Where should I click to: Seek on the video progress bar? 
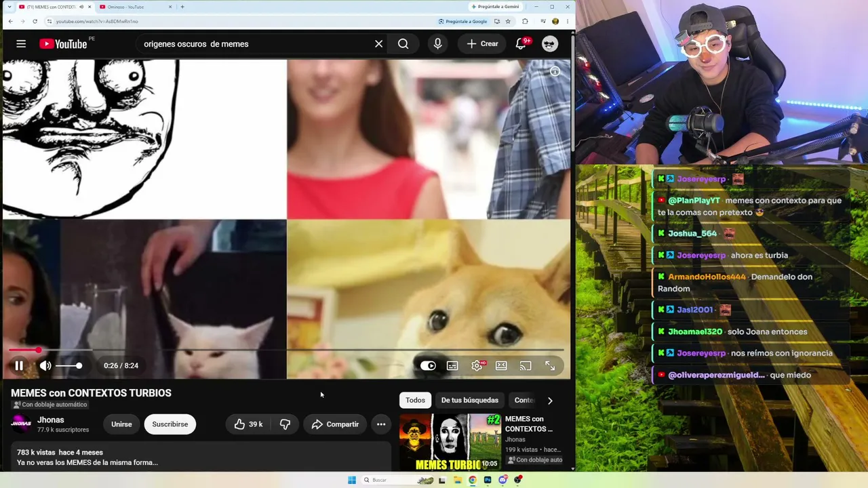286,350
